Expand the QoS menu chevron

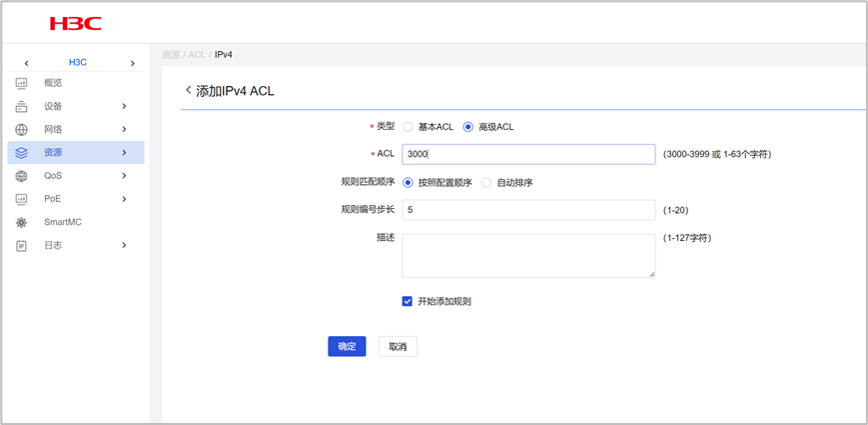(124, 176)
